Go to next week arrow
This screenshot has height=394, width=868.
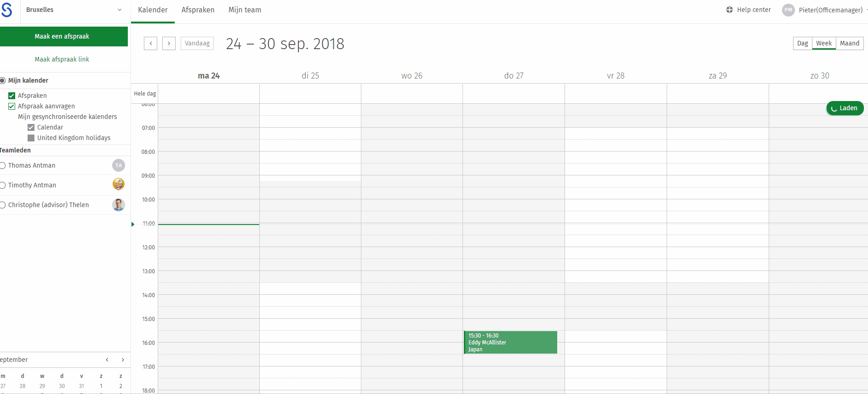[169, 44]
